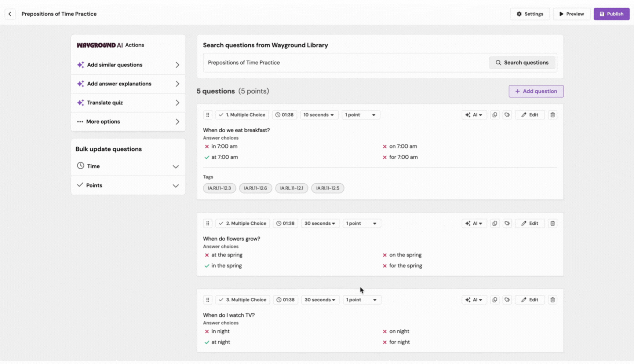Open Add answer explanations AI action
Image resolution: width=634 pixels, height=364 pixels.
click(x=128, y=84)
